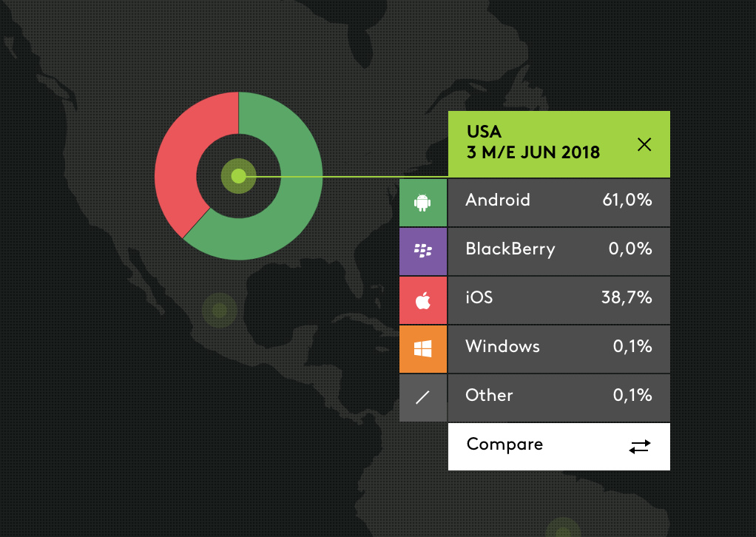
Task: Click the Android robot icon
Action: pos(423,202)
